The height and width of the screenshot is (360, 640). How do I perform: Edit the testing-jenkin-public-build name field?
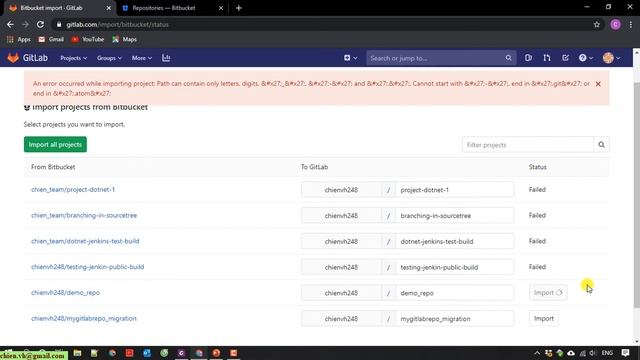(x=455, y=267)
